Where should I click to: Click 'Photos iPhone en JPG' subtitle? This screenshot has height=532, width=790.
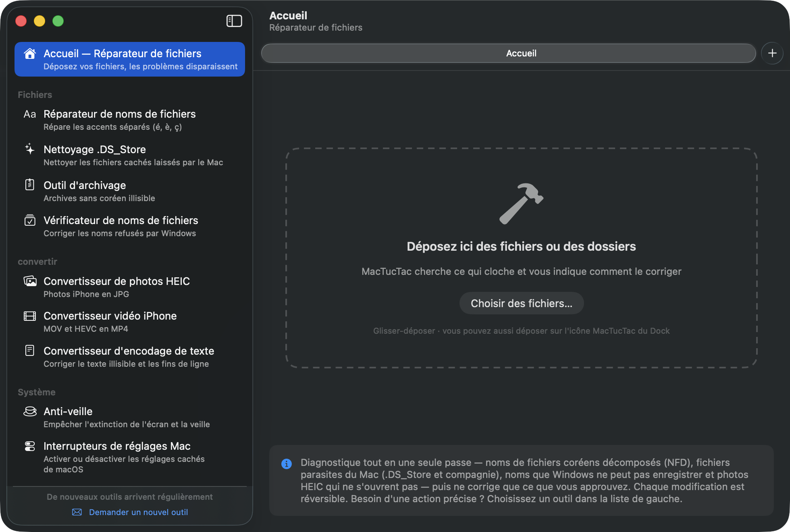click(86, 294)
